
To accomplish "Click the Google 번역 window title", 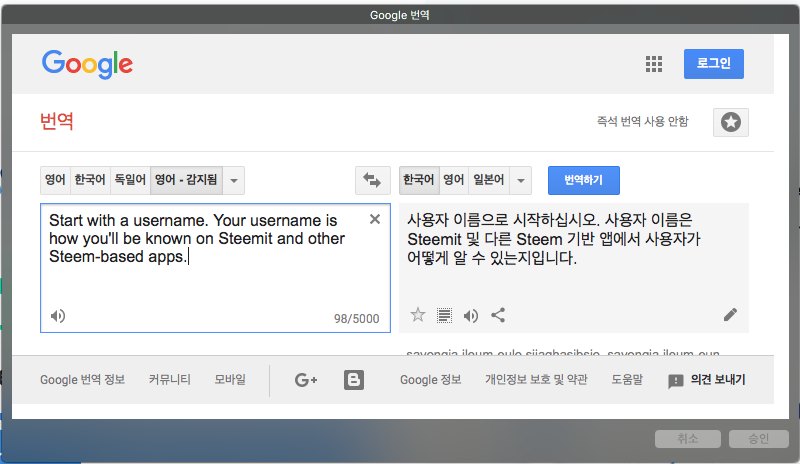I will (x=399, y=15).
